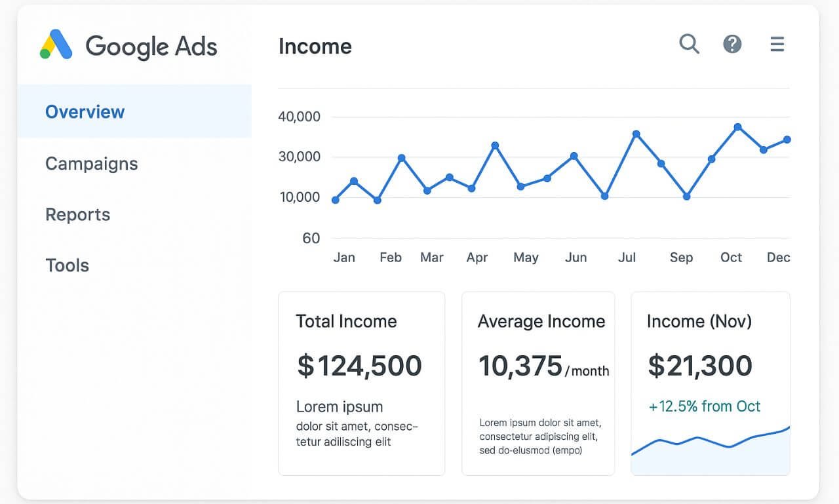Click the peak data point above Jul
This screenshot has height=504, width=839.
click(x=636, y=134)
